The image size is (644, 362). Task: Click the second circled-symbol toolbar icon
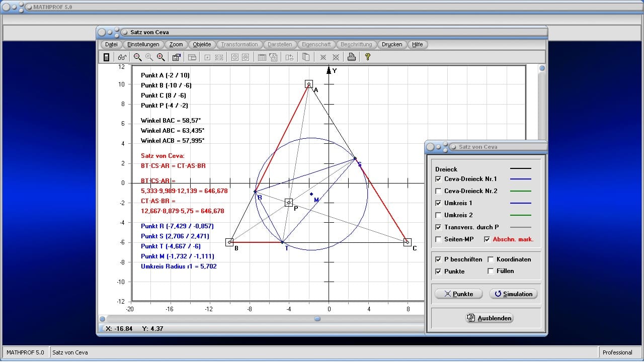(x=246, y=57)
